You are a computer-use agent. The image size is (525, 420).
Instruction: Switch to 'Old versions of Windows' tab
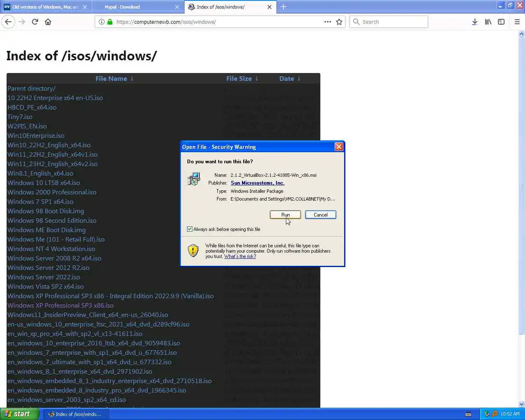(x=46, y=7)
